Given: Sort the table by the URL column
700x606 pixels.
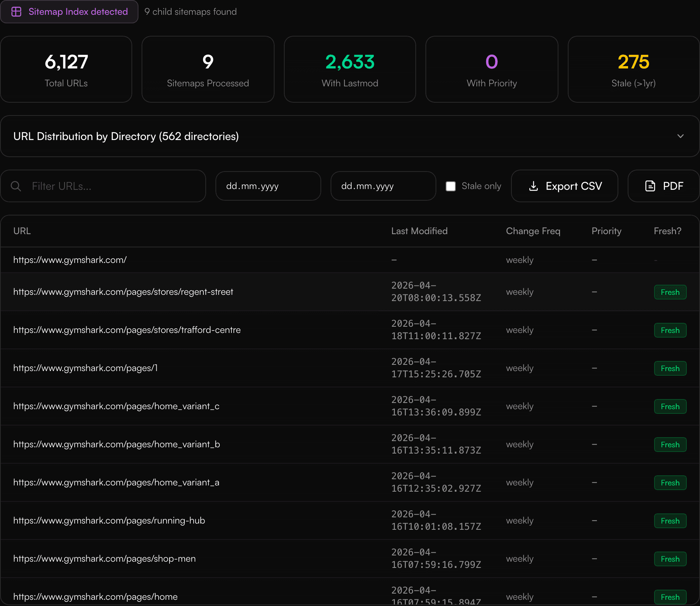Looking at the screenshot, I should pos(22,231).
